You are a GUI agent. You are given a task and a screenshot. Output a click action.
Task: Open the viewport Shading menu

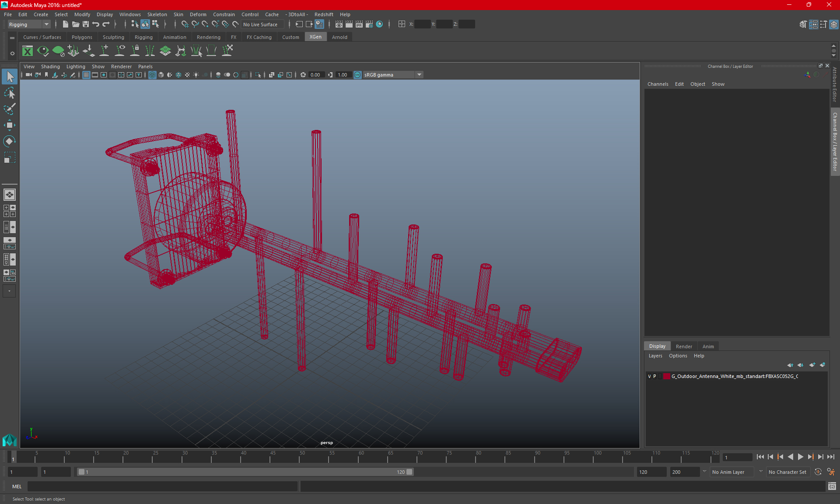coord(50,66)
